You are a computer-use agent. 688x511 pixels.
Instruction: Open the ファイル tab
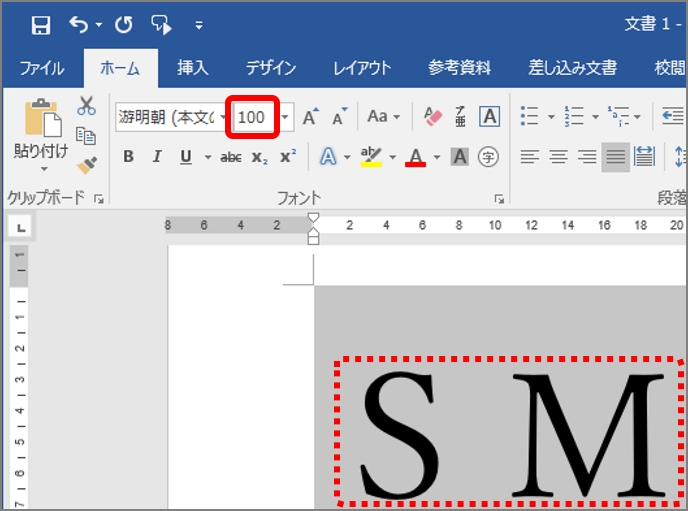coord(42,68)
